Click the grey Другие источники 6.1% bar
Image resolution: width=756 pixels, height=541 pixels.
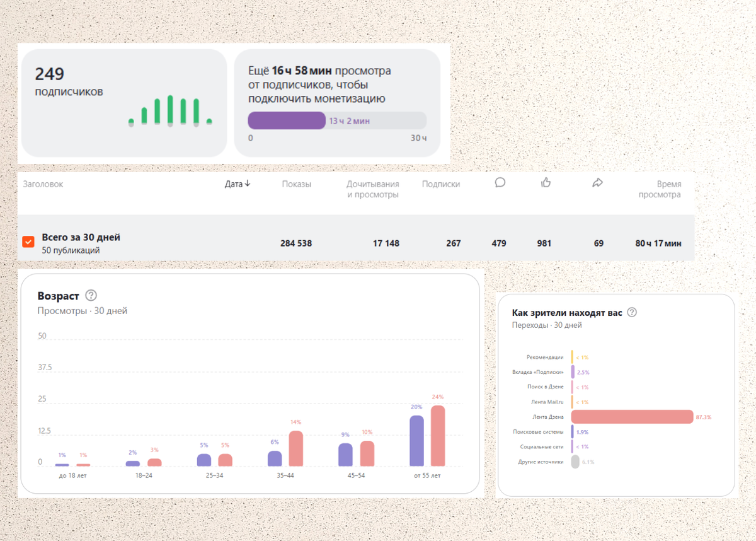(x=575, y=462)
